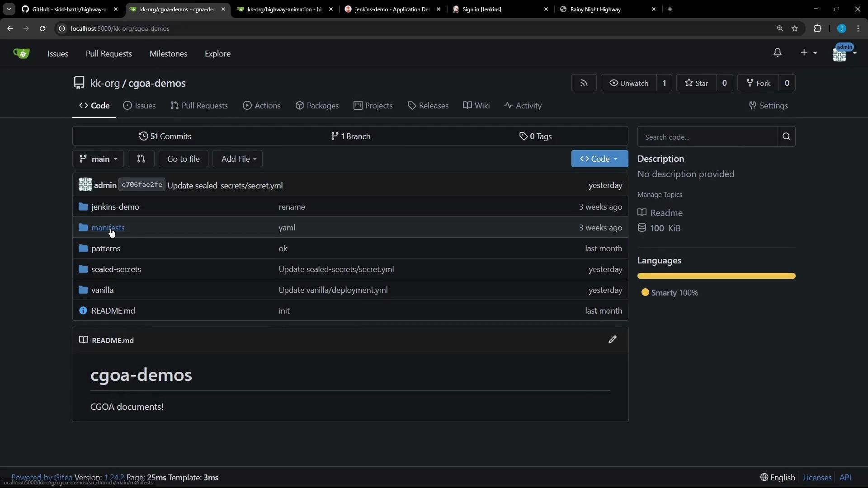Open the jenkins-demo folder
Viewport: 868px width, 488px height.
click(x=115, y=207)
